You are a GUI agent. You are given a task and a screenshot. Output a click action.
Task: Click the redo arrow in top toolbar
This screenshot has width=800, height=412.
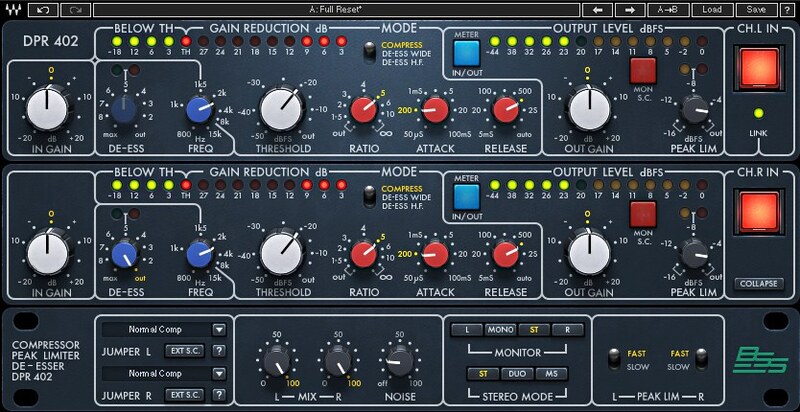(76, 10)
